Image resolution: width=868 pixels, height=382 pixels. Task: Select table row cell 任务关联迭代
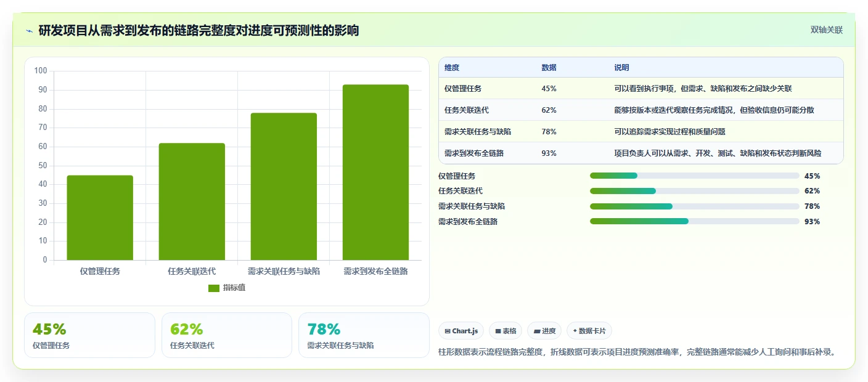[467, 110]
